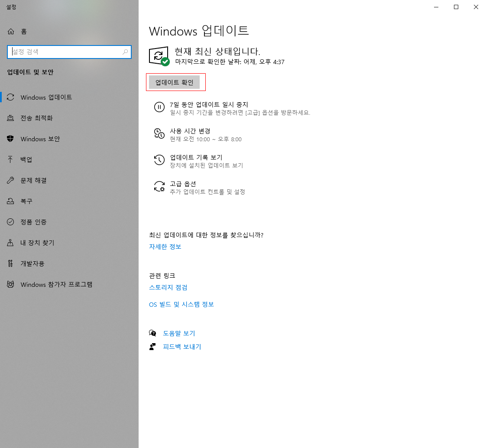This screenshot has height=448, width=486.
Task: Click the gear-sync icon for 고급 옵션
Action: [x=159, y=187]
